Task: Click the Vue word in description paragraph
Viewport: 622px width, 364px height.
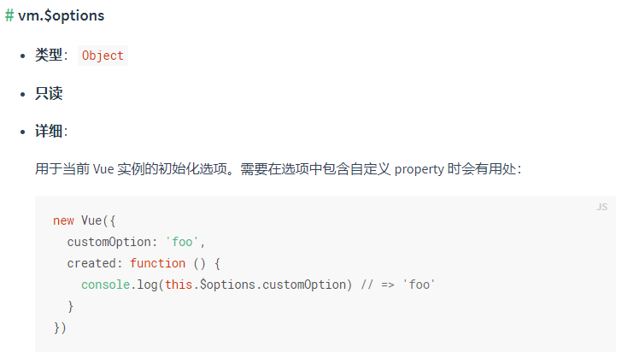Action: click(x=103, y=169)
